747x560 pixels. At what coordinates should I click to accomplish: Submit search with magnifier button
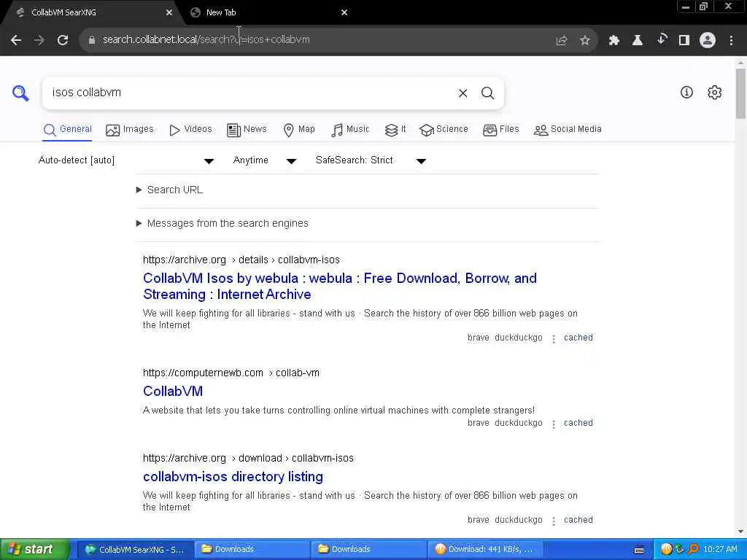click(487, 93)
